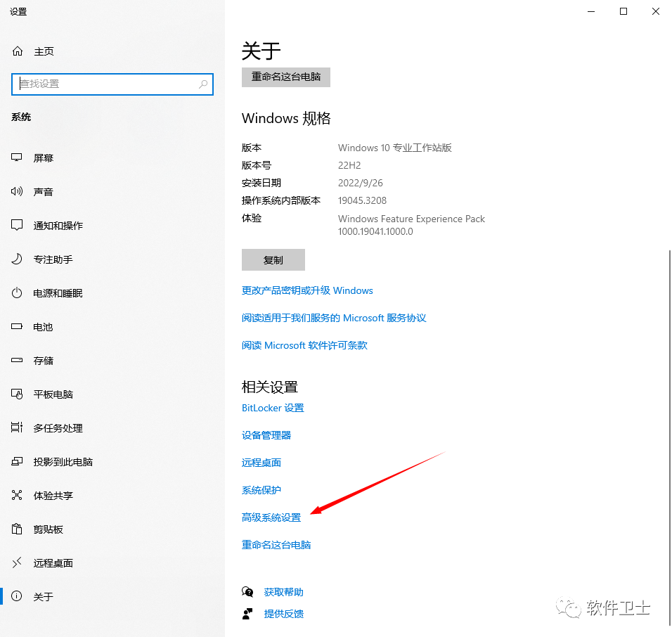Screen dimensions: 672x637
Task: Click the Projecting to this PC icon
Action: point(17,461)
